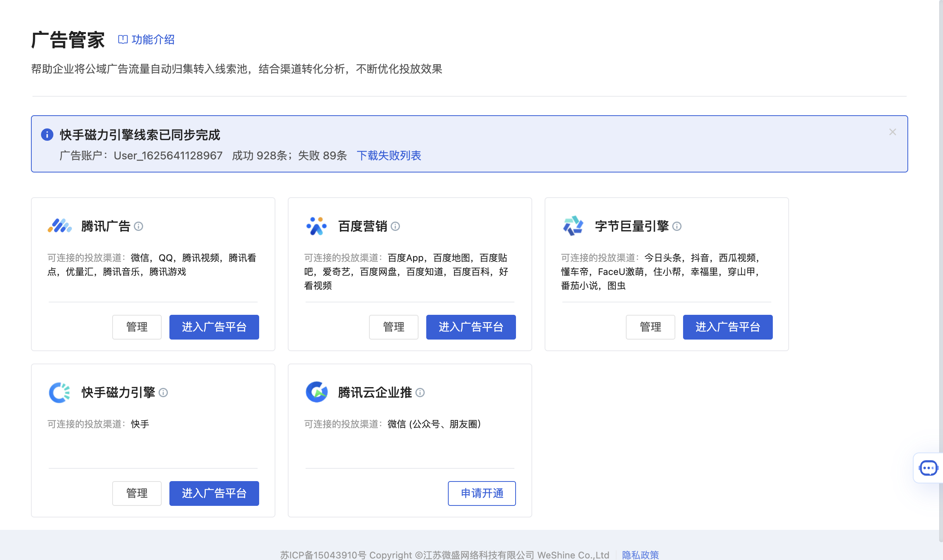The height and width of the screenshot is (560, 943).
Task: Open the chat assistant robot icon
Action: click(928, 468)
